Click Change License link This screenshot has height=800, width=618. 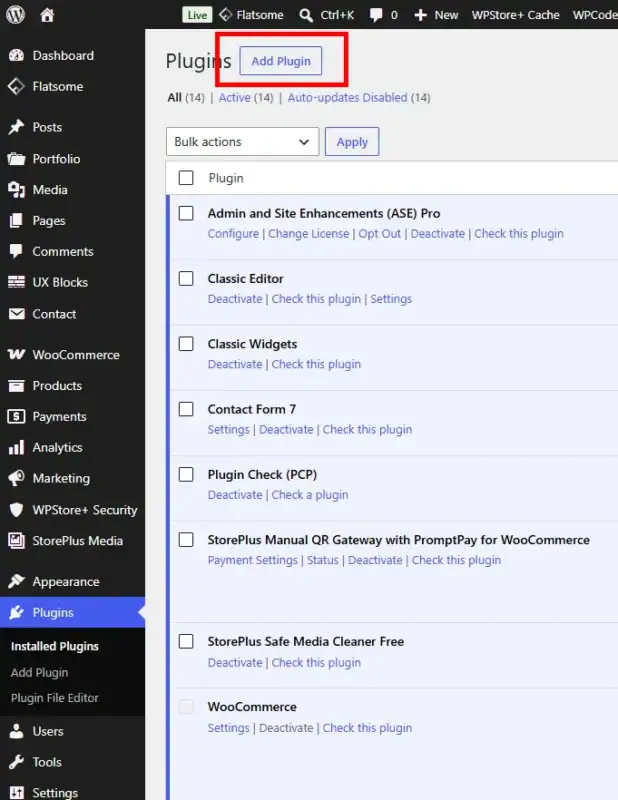[309, 234]
